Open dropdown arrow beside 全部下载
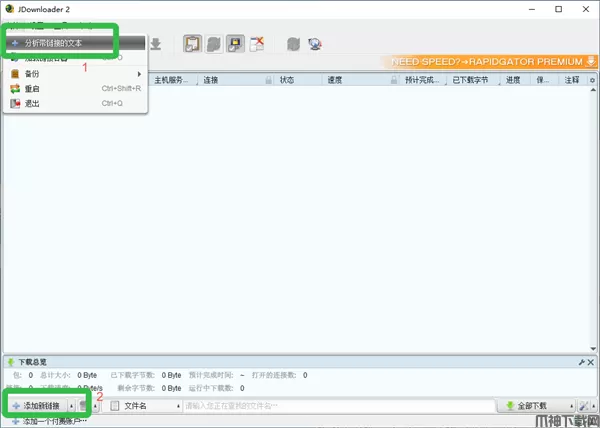 [x=571, y=406]
